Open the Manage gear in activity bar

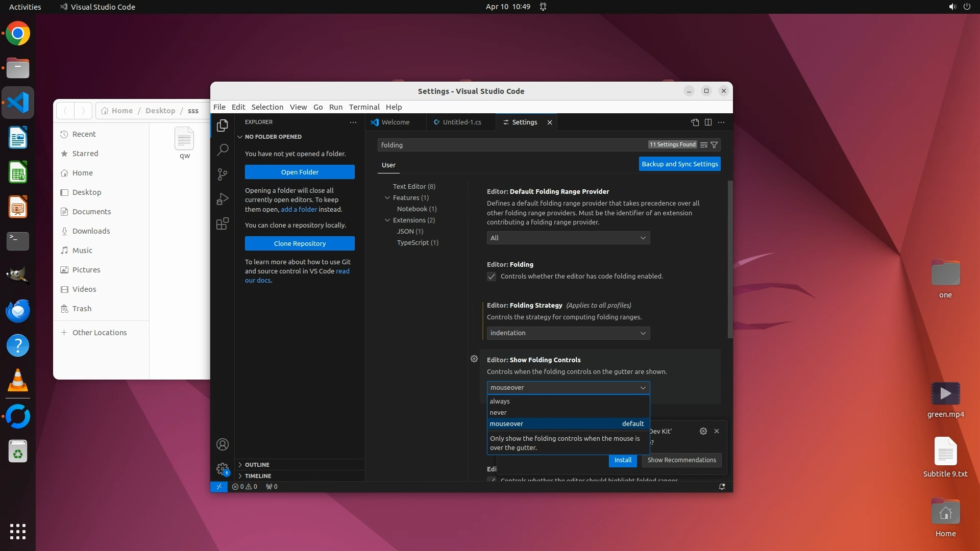click(223, 468)
